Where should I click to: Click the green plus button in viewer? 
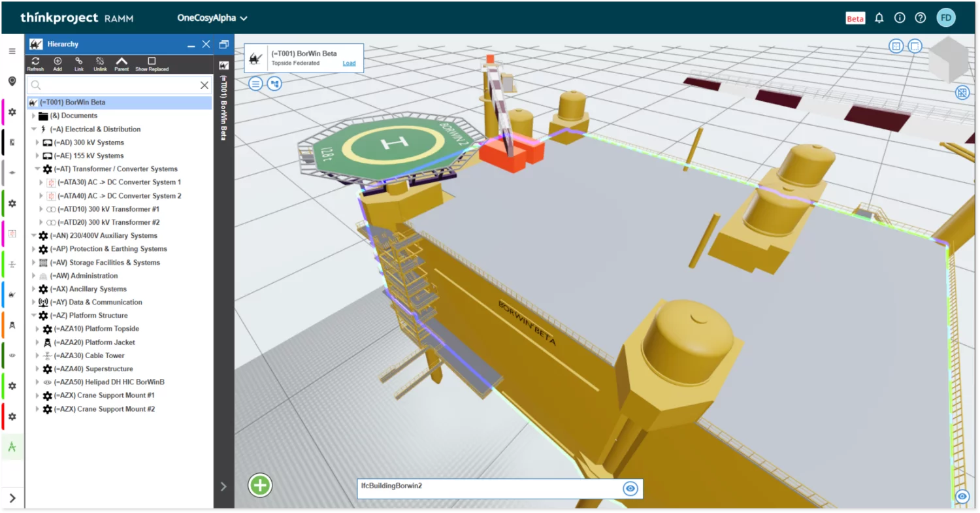tap(260, 486)
